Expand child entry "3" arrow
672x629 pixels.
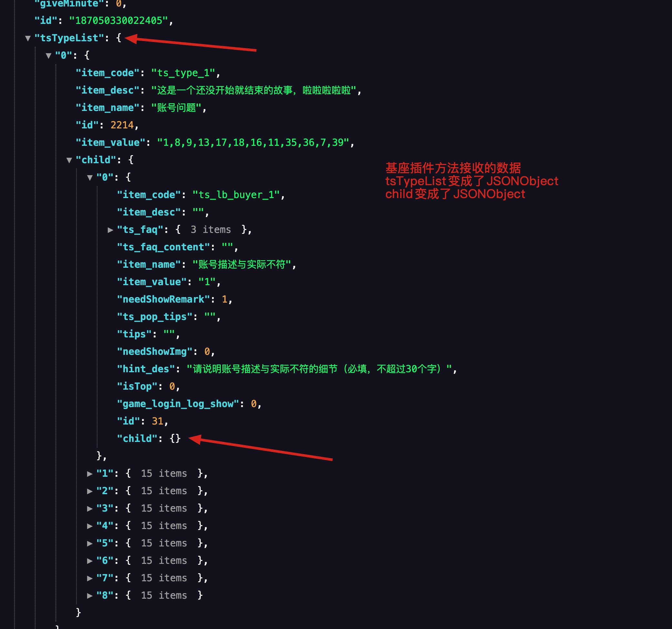coord(90,509)
